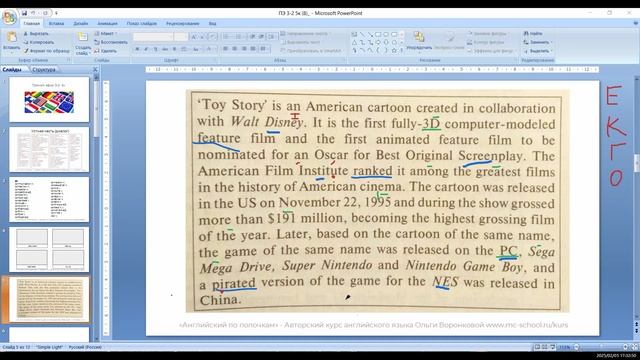The width and height of the screenshot is (640, 360).
Task: Save the presentation from quick access toolbar
Action: coord(24,13)
